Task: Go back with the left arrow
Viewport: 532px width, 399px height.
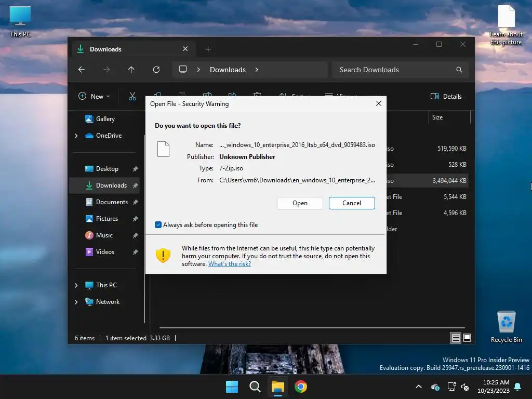Action: 82,70
